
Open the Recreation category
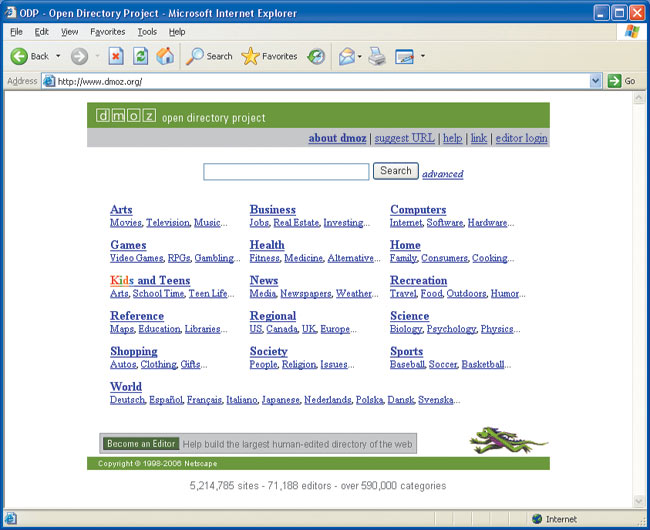coord(419,281)
